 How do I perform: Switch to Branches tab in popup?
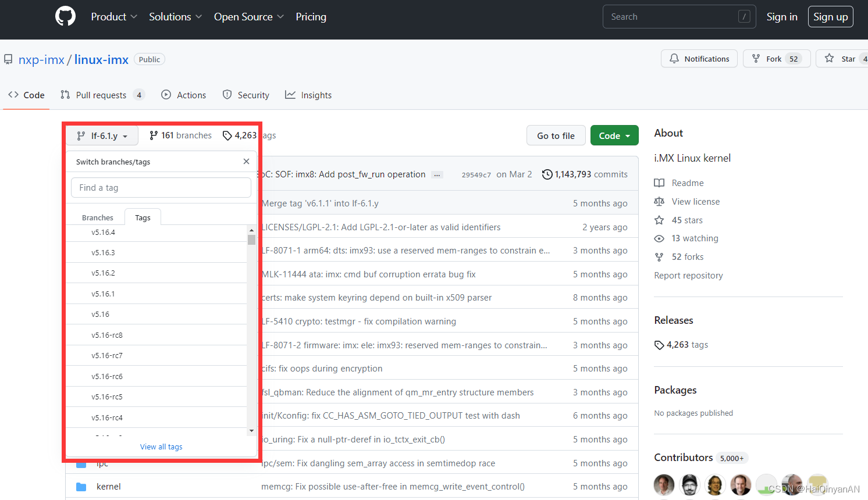point(97,217)
